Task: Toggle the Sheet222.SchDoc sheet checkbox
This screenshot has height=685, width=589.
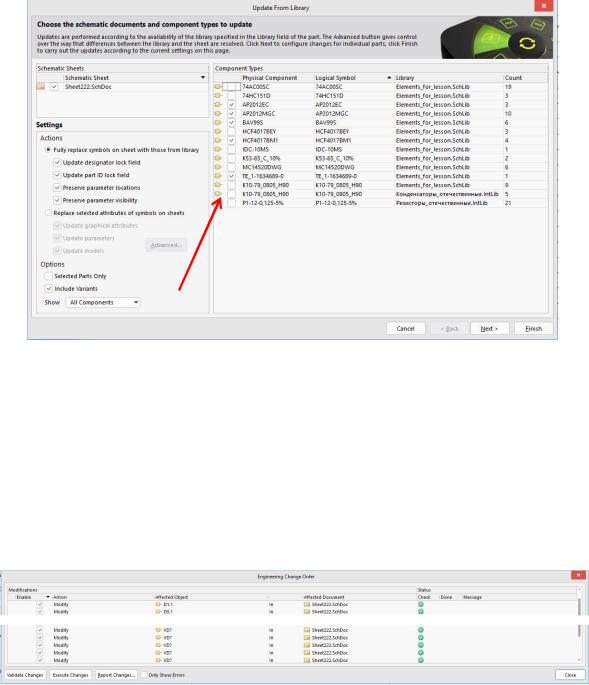Action: coord(54,86)
